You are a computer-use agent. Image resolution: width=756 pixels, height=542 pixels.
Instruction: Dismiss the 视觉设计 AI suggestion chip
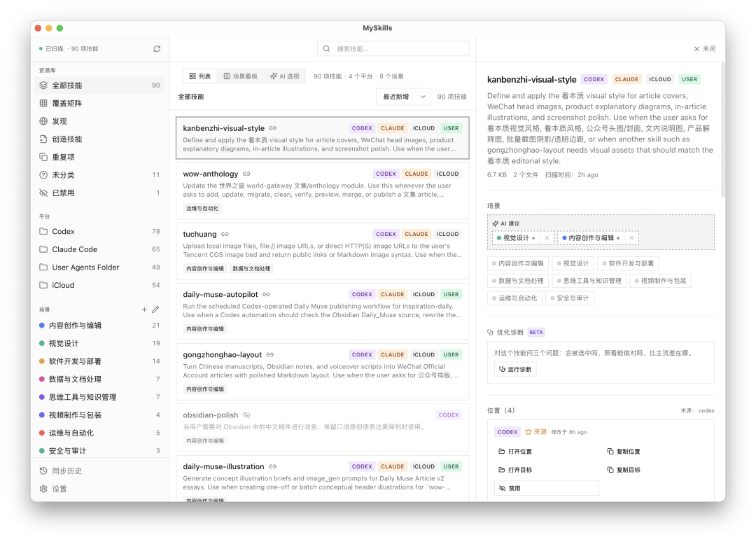[x=547, y=237]
